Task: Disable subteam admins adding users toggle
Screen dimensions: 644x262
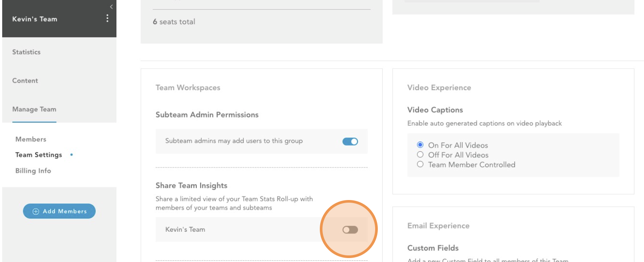Action: [349, 141]
